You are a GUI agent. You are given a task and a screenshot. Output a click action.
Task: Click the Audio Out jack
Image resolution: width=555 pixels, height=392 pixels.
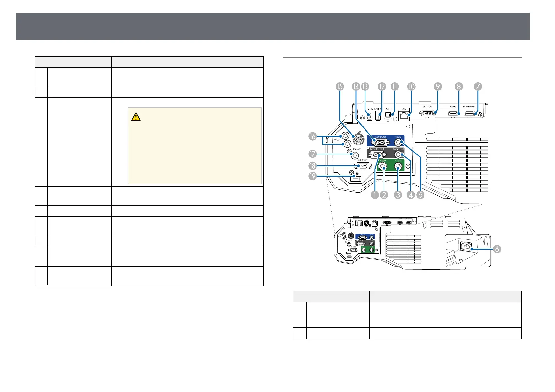tap(399, 154)
